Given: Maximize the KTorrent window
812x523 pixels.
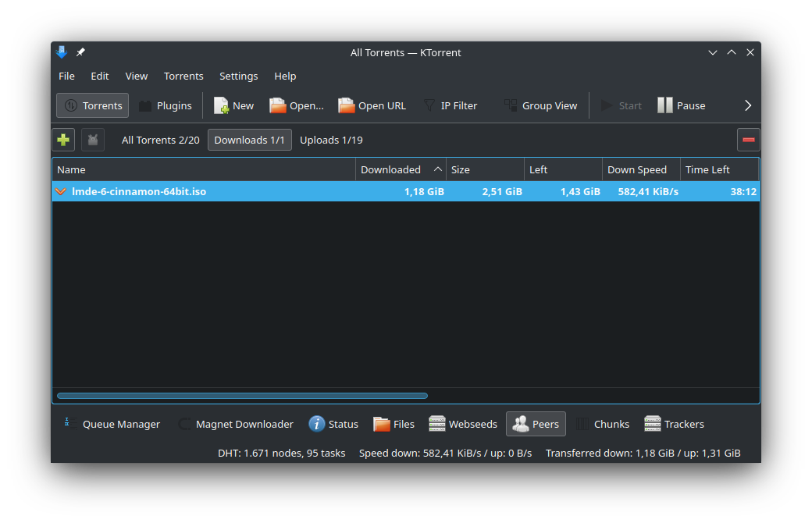Looking at the screenshot, I should (732, 52).
